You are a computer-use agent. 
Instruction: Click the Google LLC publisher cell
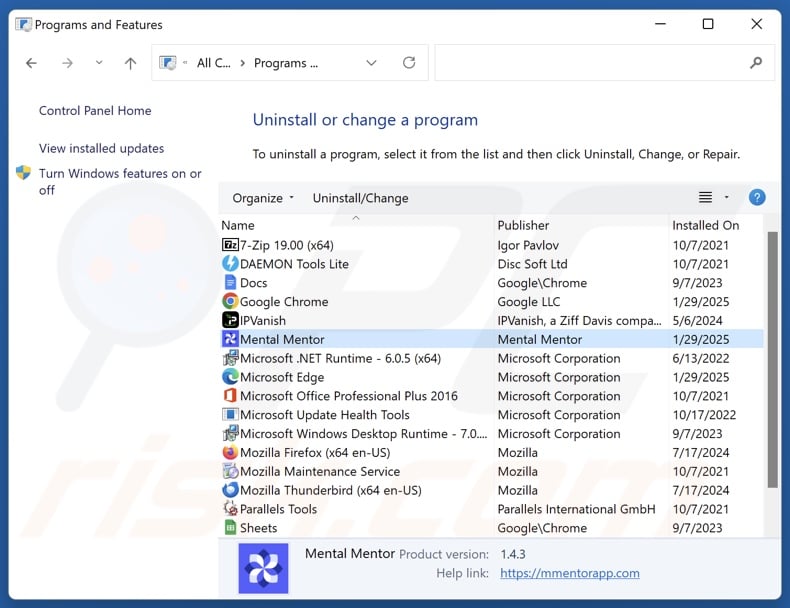tap(529, 302)
